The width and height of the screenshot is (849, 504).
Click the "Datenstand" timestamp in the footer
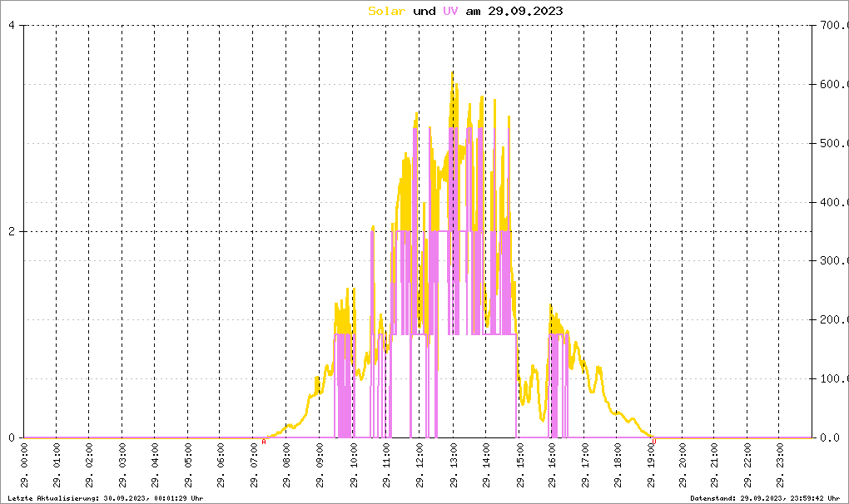(765, 498)
